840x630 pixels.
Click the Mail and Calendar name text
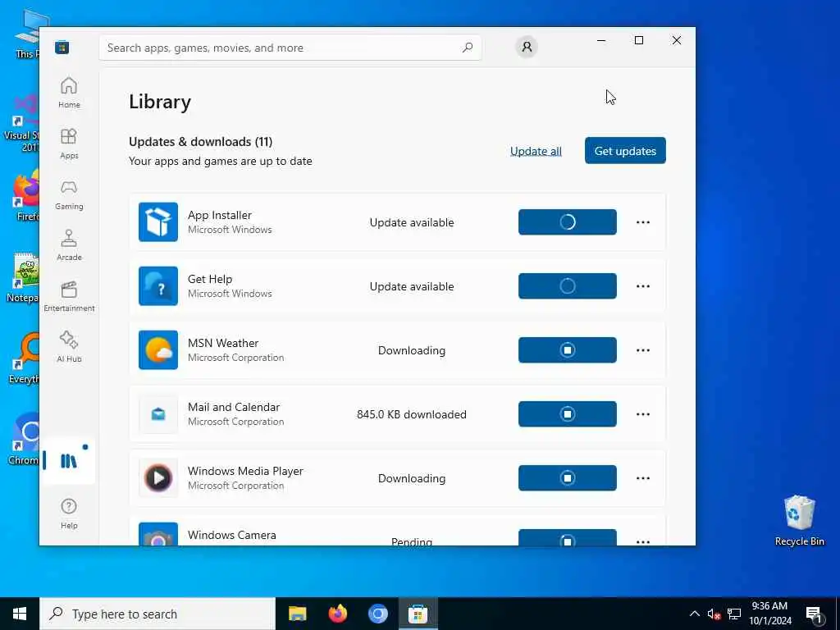click(234, 407)
